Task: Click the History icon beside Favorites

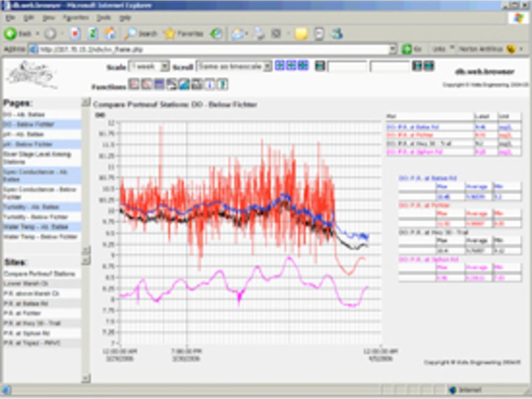Action: [x=217, y=34]
